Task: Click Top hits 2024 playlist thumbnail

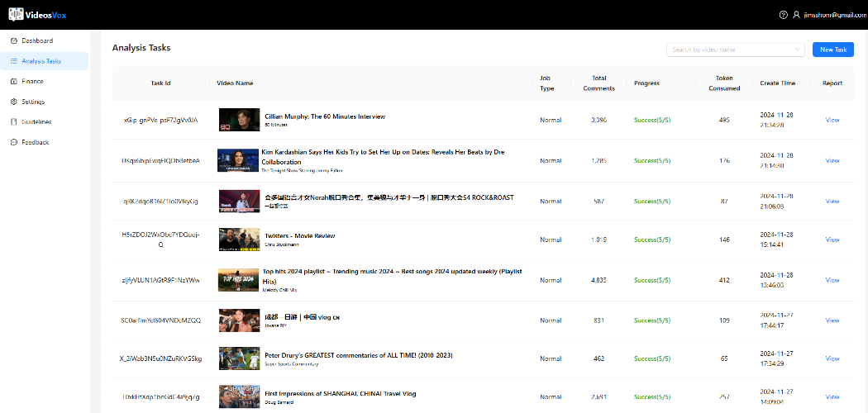Action: click(239, 280)
